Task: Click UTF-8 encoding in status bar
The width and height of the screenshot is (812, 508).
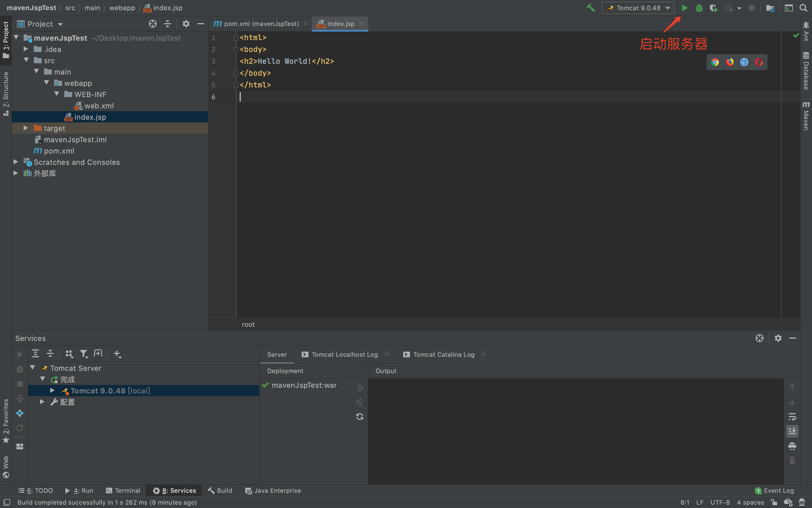Action: click(720, 502)
